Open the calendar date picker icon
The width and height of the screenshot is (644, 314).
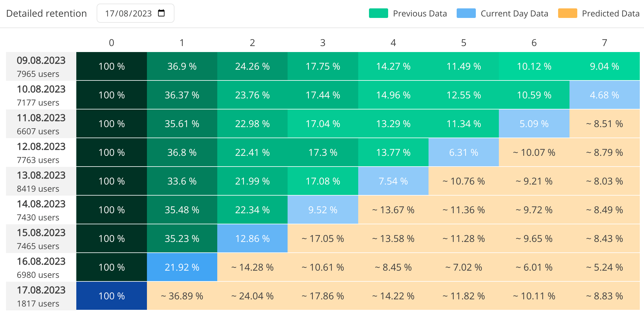(161, 13)
